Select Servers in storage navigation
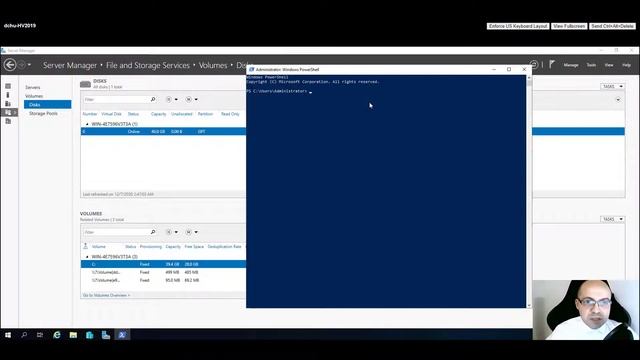 pyautogui.click(x=33, y=87)
